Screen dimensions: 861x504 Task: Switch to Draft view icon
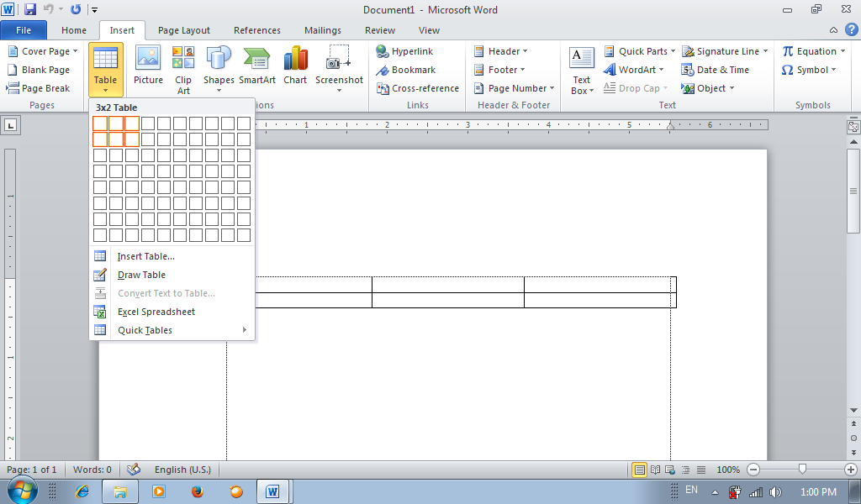[701, 470]
